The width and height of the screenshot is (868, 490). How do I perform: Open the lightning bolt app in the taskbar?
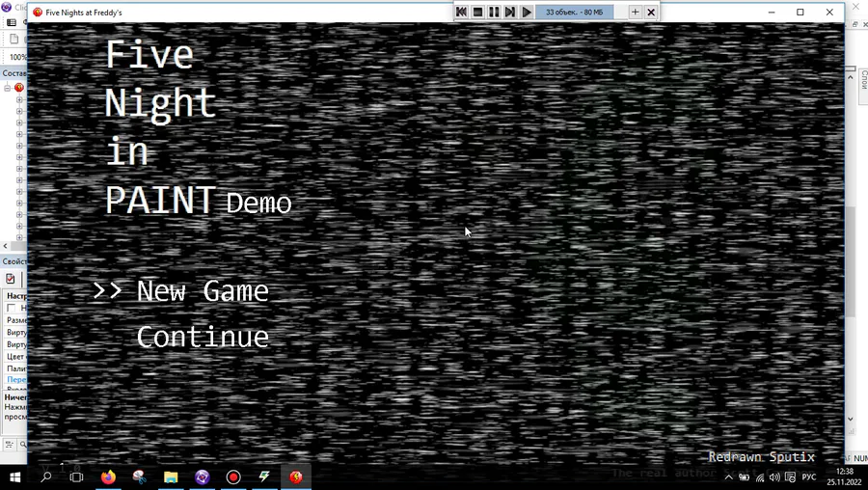(x=264, y=476)
